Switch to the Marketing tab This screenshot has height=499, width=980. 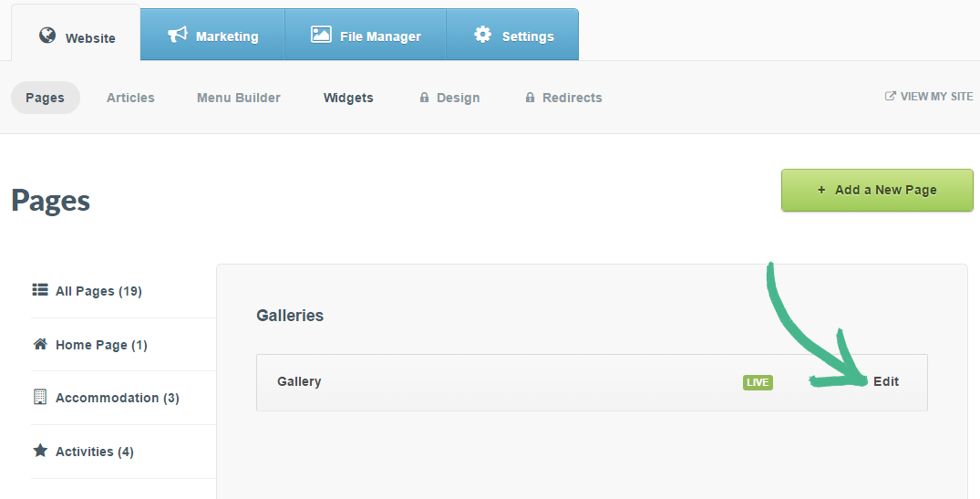pos(213,36)
